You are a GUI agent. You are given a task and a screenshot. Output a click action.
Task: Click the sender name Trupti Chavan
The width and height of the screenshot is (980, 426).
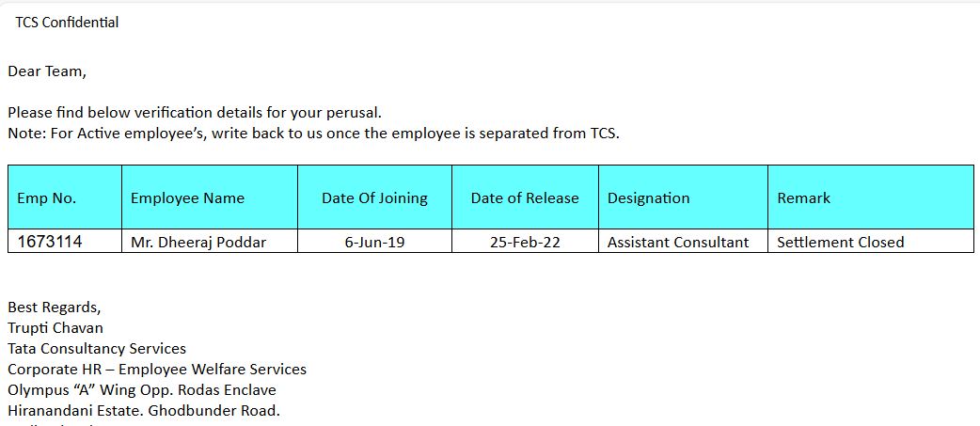pos(55,328)
